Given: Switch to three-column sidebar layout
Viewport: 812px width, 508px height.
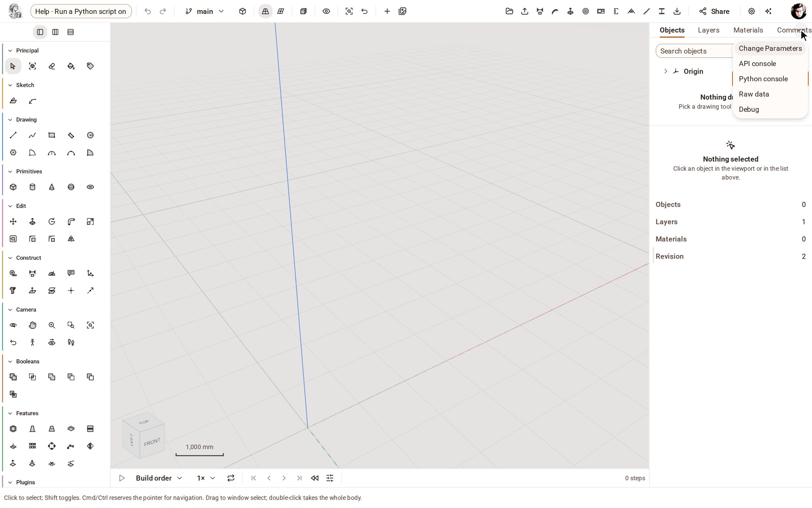Looking at the screenshot, I should click(x=55, y=32).
